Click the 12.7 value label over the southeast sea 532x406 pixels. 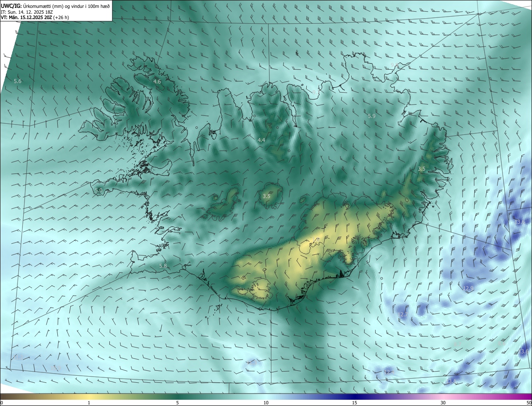point(403,315)
